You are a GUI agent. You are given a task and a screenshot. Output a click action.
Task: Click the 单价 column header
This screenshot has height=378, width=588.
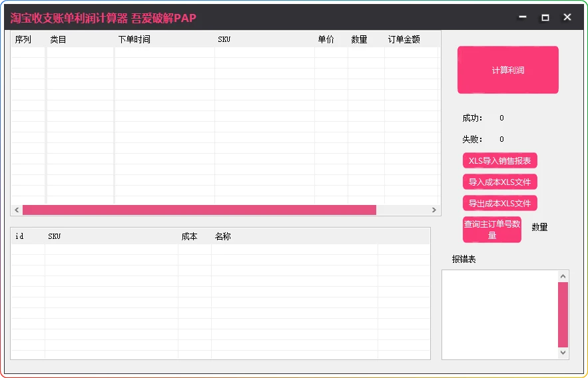pos(326,39)
